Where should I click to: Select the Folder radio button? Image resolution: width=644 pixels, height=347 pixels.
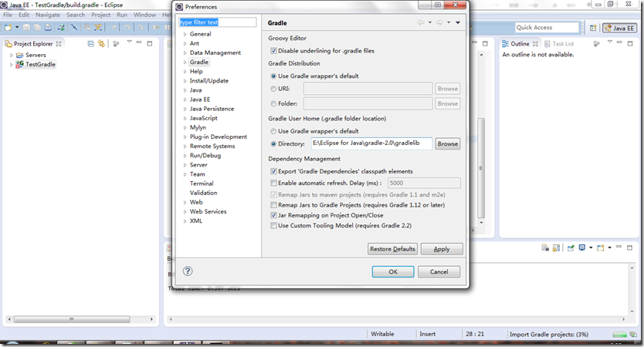(x=273, y=104)
